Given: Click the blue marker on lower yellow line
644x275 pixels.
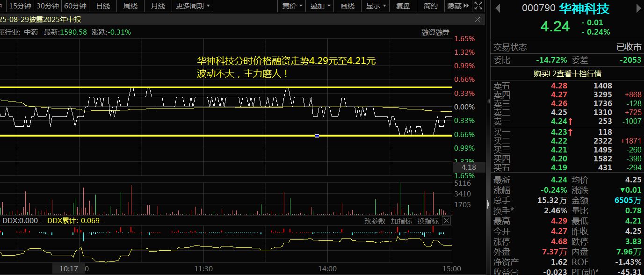Looking at the screenshot, I should (317, 136).
